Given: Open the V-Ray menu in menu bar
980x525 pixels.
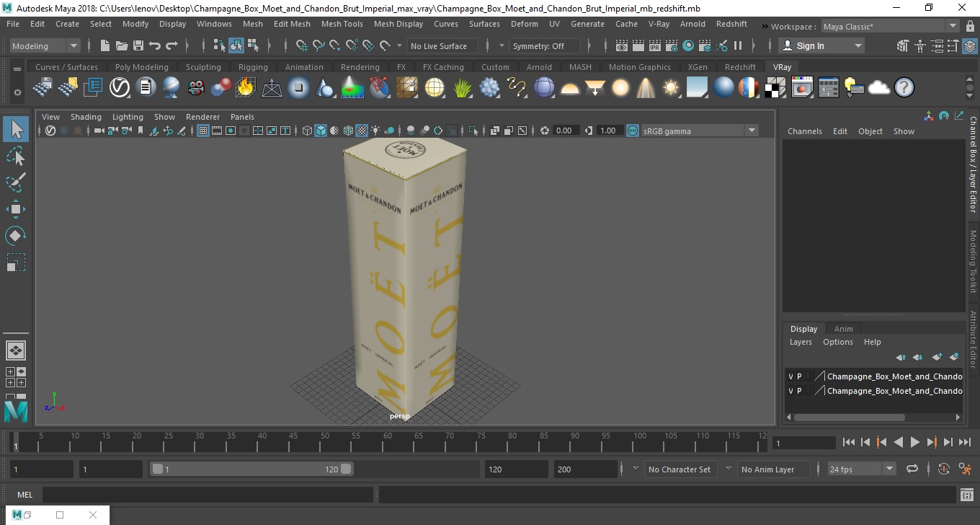Looking at the screenshot, I should 659,24.
